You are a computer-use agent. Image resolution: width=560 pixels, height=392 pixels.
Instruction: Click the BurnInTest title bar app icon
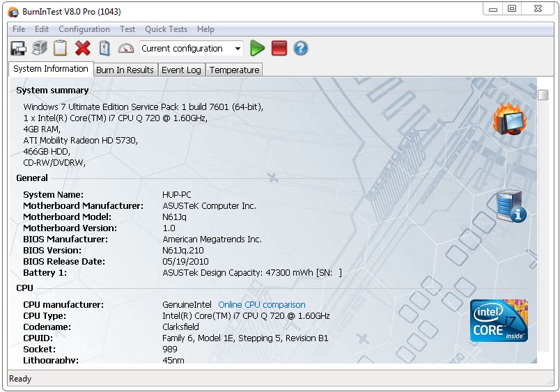(x=13, y=12)
